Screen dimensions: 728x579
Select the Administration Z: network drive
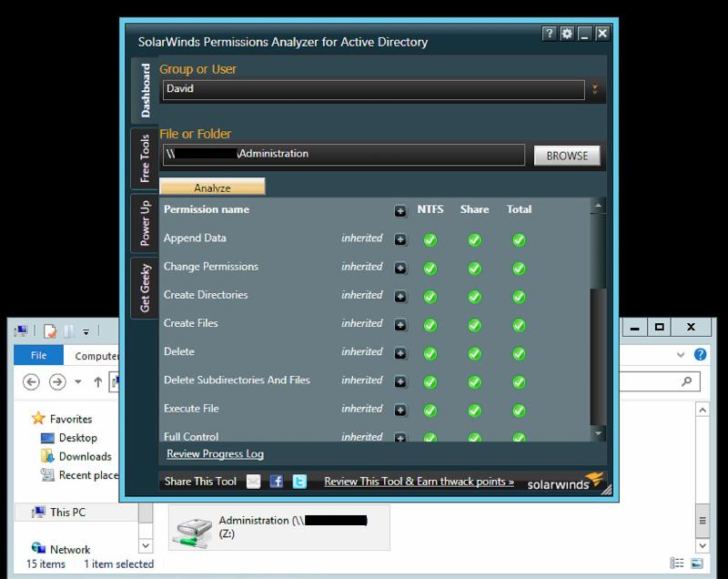coord(279,527)
